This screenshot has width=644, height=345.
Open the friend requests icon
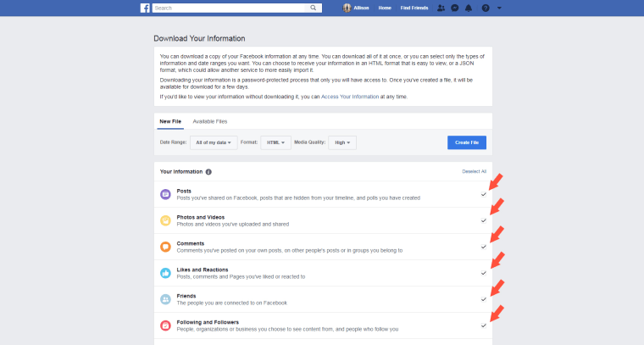point(441,8)
